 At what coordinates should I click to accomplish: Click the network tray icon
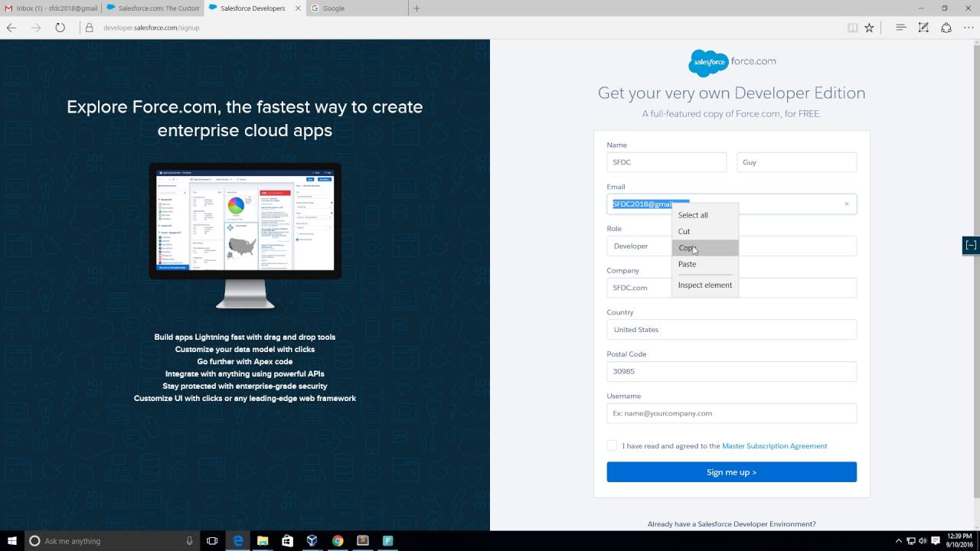(910, 540)
